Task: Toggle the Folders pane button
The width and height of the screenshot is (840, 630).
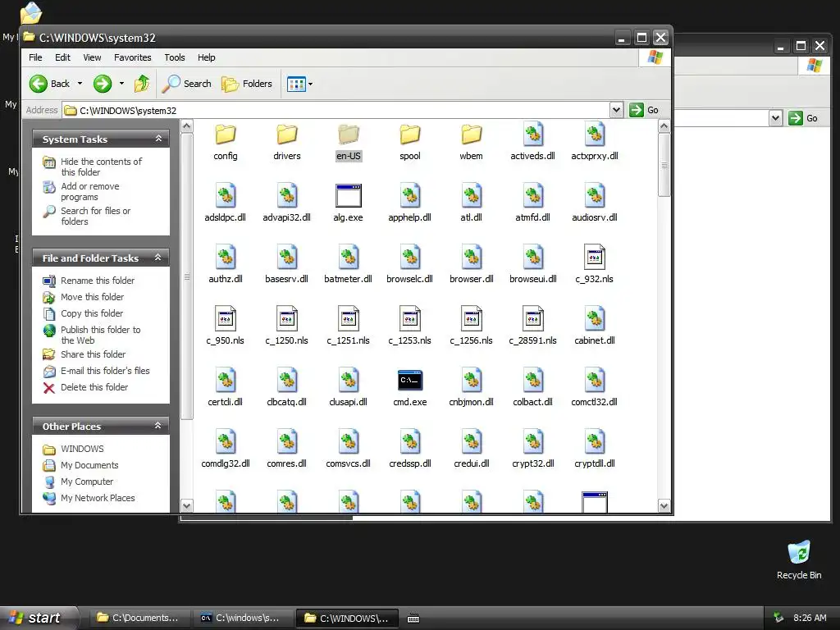Action: (247, 84)
